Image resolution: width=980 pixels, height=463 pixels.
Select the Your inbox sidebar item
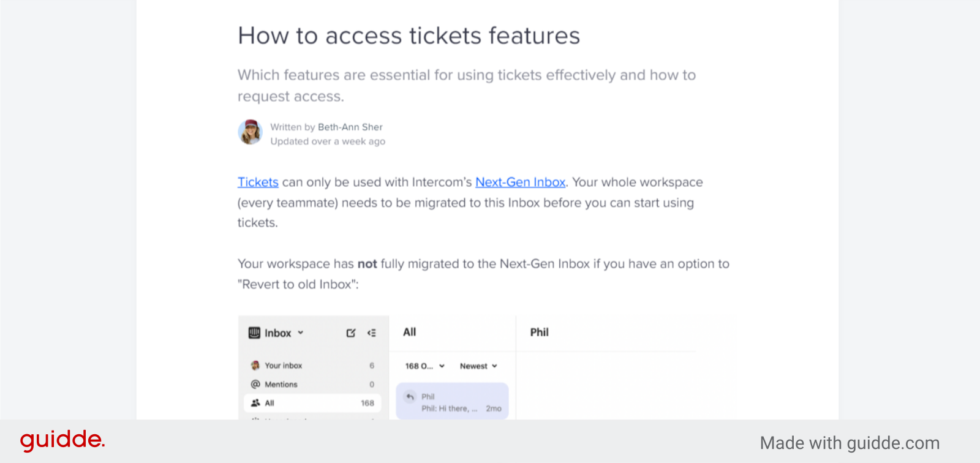click(x=283, y=365)
